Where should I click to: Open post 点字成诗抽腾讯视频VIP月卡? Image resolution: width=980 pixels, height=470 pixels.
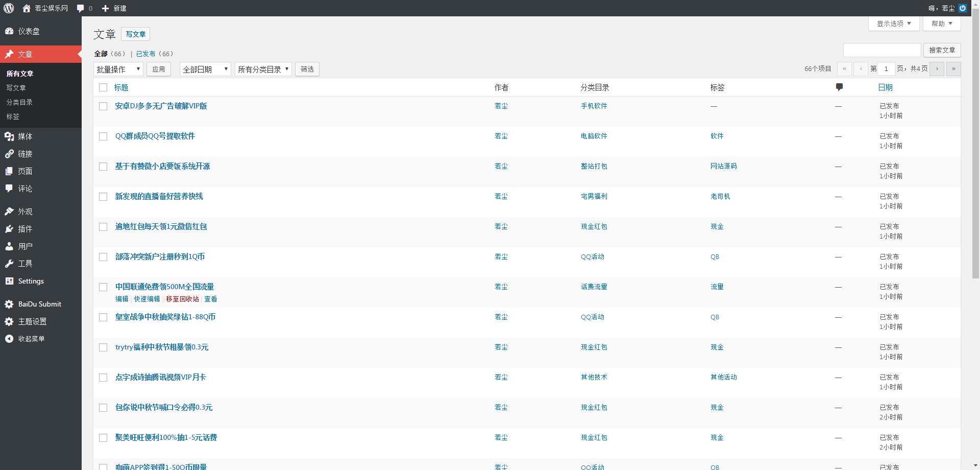pos(161,377)
